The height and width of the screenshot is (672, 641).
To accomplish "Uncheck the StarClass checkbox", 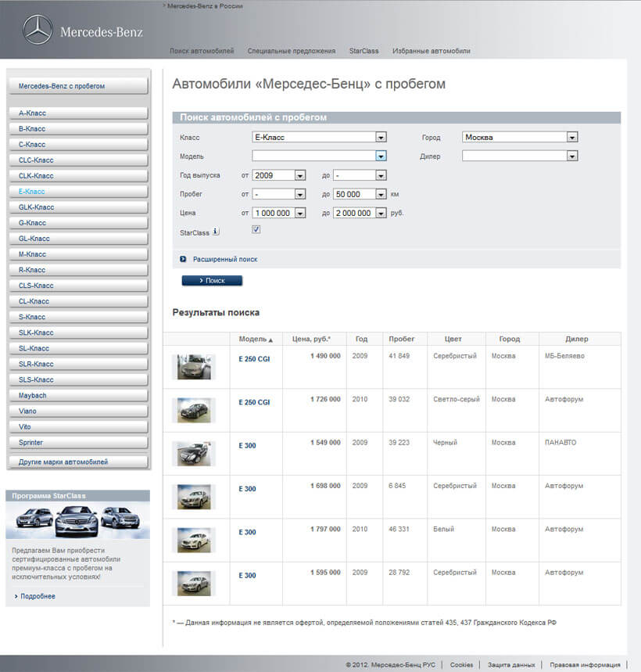I will pyautogui.click(x=256, y=229).
